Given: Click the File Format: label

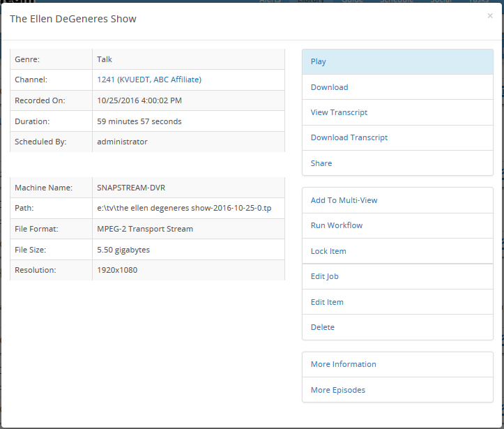Looking at the screenshot, I should pyautogui.click(x=36, y=229).
